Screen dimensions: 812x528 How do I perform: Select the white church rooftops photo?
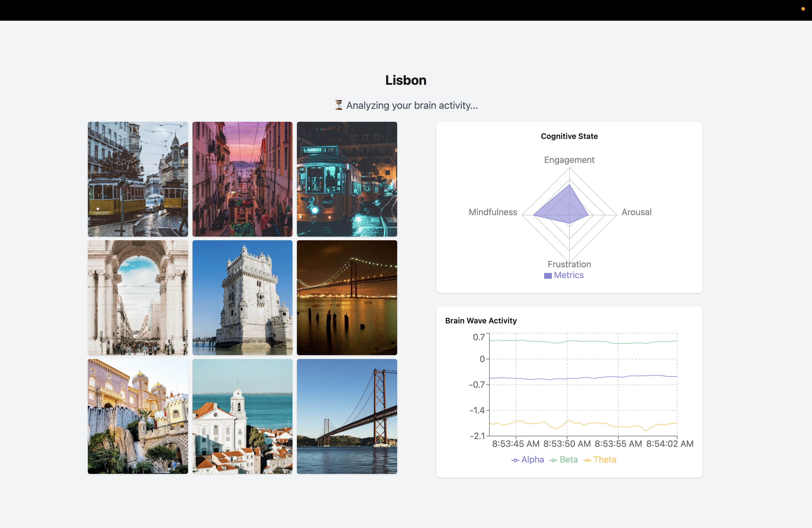coord(242,416)
